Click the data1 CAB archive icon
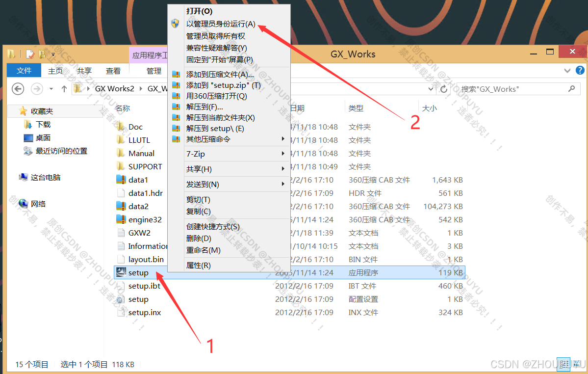The image size is (588, 374). 121,180
